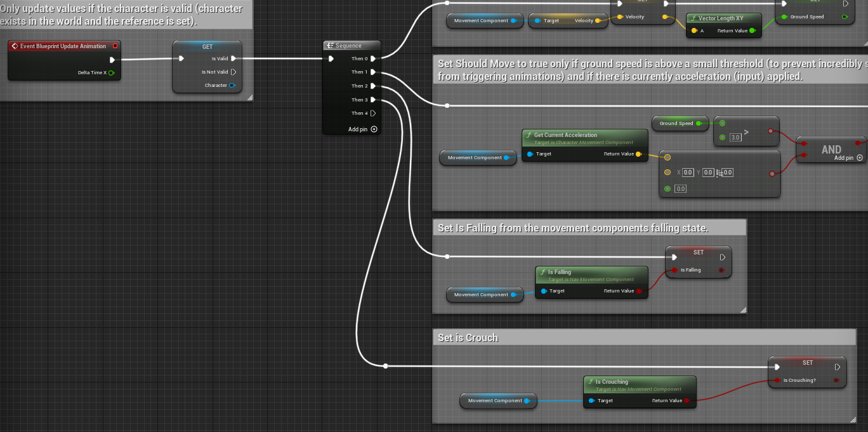Click the resize grip on the Is Falling comment box

(x=743, y=310)
